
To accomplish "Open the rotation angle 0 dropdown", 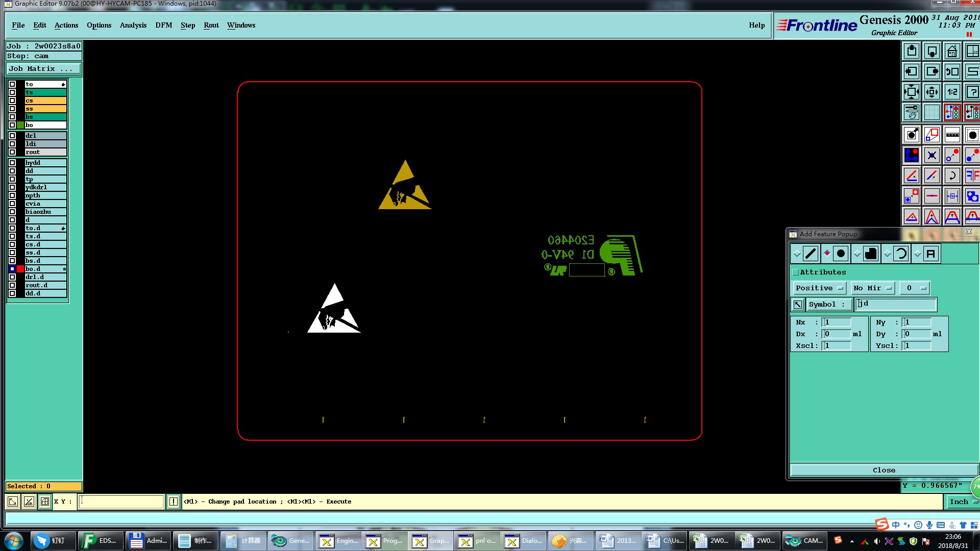I will tap(915, 288).
